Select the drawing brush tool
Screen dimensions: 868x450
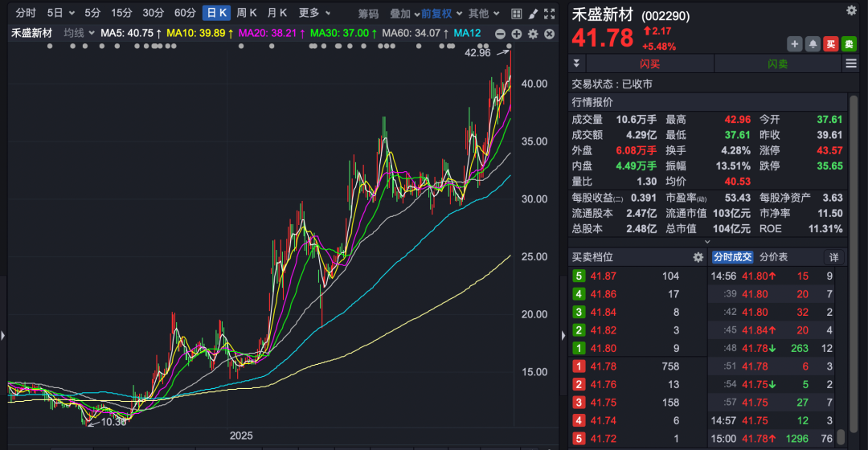(x=533, y=13)
